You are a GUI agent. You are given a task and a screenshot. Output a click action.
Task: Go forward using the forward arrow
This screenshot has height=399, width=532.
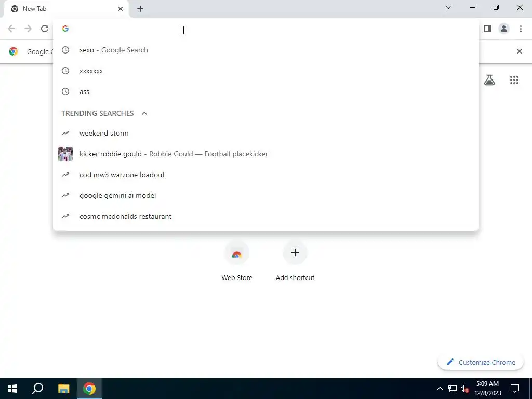pyautogui.click(x=28, y=29)
